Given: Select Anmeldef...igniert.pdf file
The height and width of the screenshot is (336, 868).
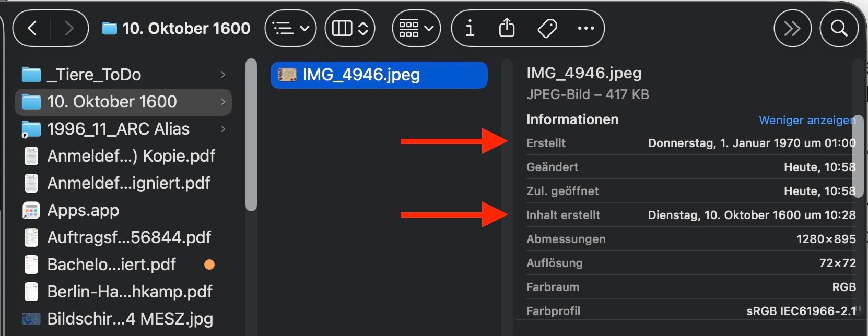Looking at the screenshot, I should pos(123,183).
